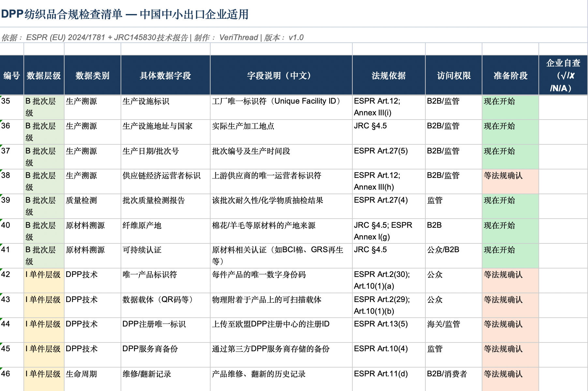Viewport: 588px width, 391px height.
Task: Click the 维修/翻新记录 cell
Action: click(x=166, y=379)
